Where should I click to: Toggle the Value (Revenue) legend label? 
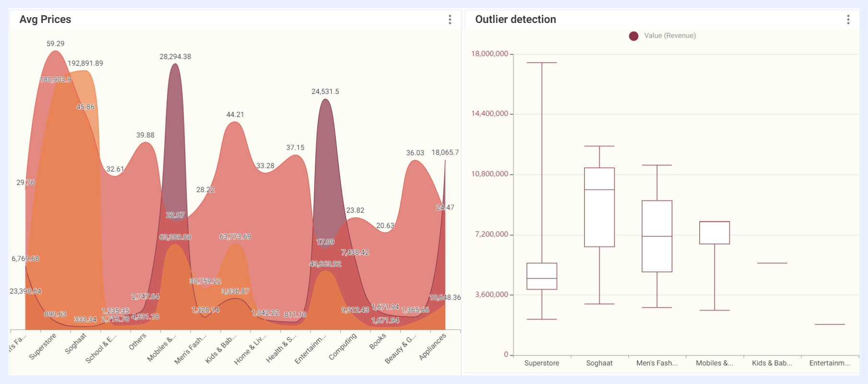670,35
